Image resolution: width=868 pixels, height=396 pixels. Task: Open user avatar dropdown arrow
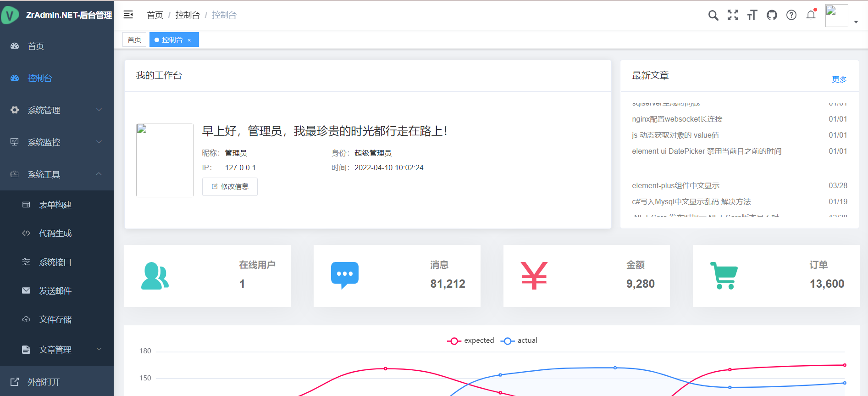click(856, 22)
